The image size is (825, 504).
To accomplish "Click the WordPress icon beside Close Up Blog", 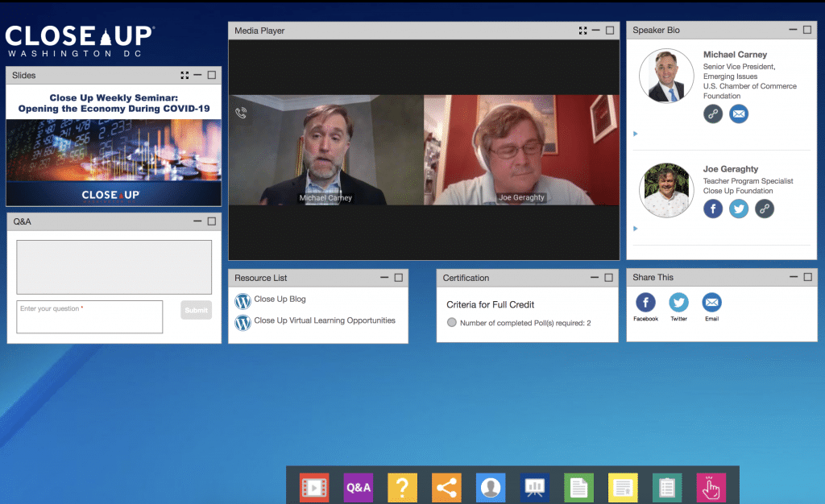I will 243,301.
